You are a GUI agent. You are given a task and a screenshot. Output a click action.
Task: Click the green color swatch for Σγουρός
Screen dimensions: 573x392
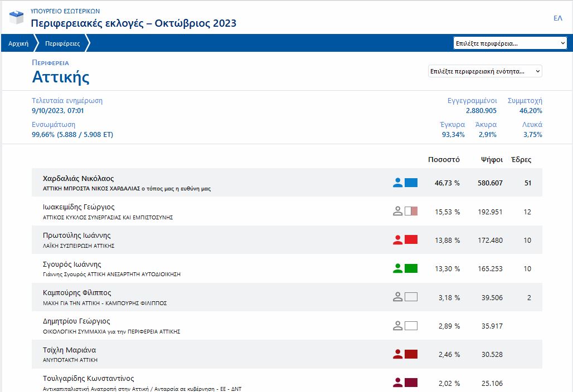pyautogui.click(x=411, y=268)
